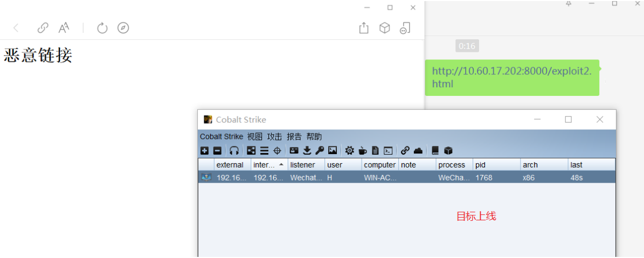
Task: Click the 恶意链接 heading text
Action: [38, 55]
